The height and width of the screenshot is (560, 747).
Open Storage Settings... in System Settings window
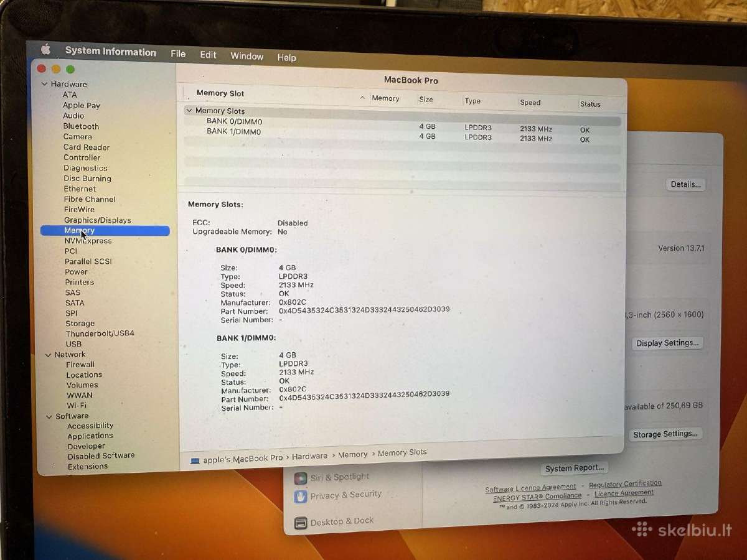pyautogui.click(x=665, y=434)
